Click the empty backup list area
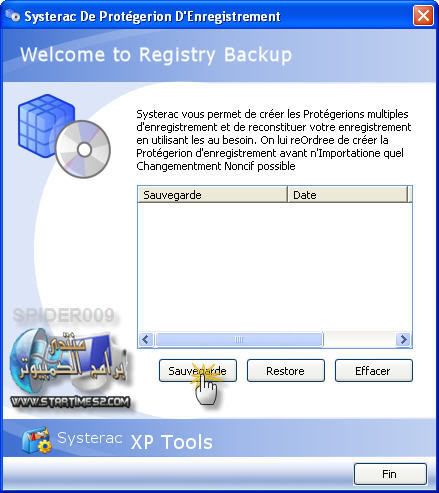 pos(275,267)
